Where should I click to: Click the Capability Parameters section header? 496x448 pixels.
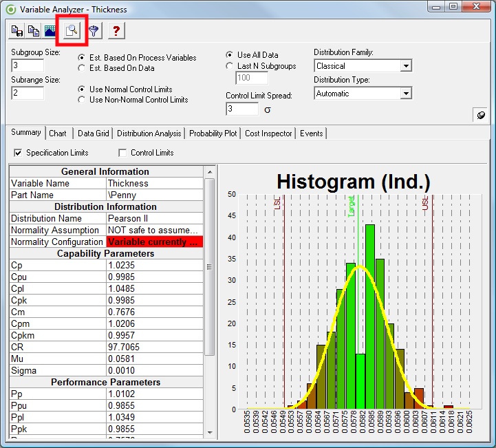tap(106, 253)
